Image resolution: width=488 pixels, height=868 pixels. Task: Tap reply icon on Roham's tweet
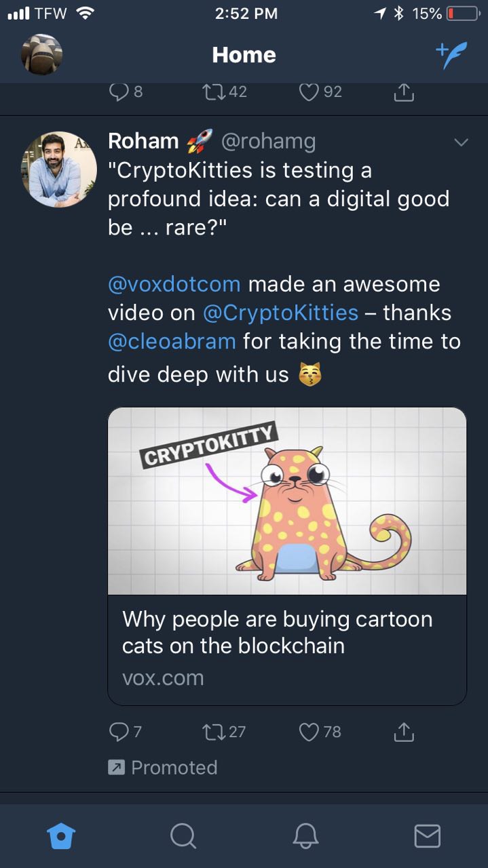(x=117, y=732)
